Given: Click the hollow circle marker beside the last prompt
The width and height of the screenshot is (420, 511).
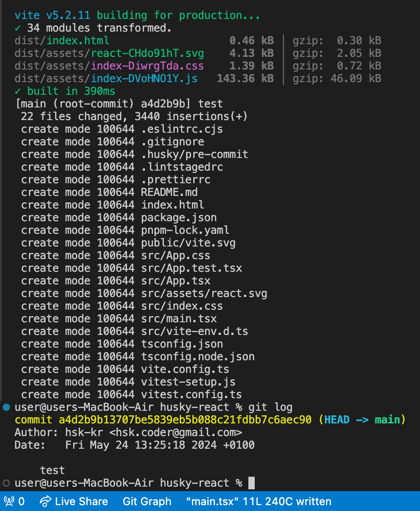Looking at the screenshot, I should click(x=6, y=483).
